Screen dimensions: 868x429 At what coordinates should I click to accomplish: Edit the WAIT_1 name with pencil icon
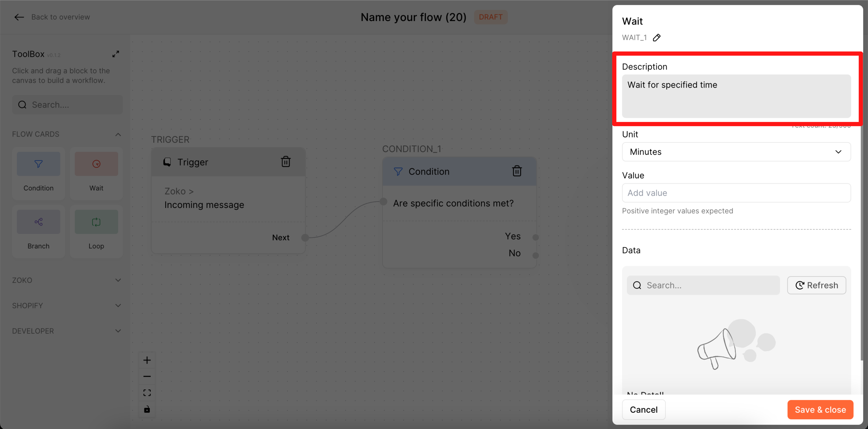656,37
